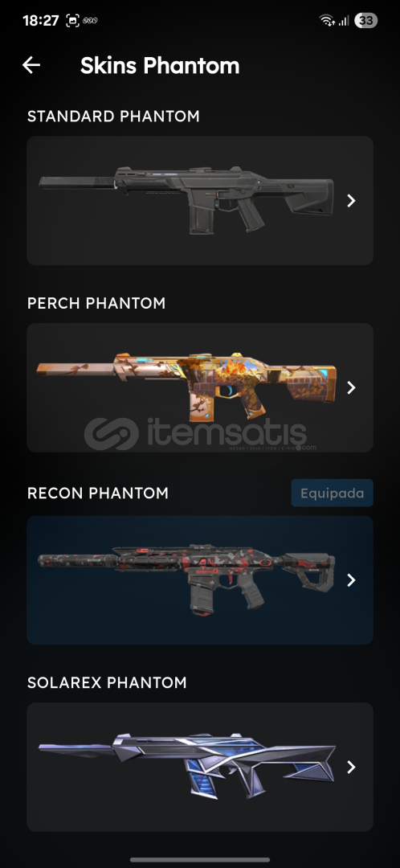Tap the PERCH PHANTOM heading
The height and width of the screenshot is (868, 400).
point(96,303)
